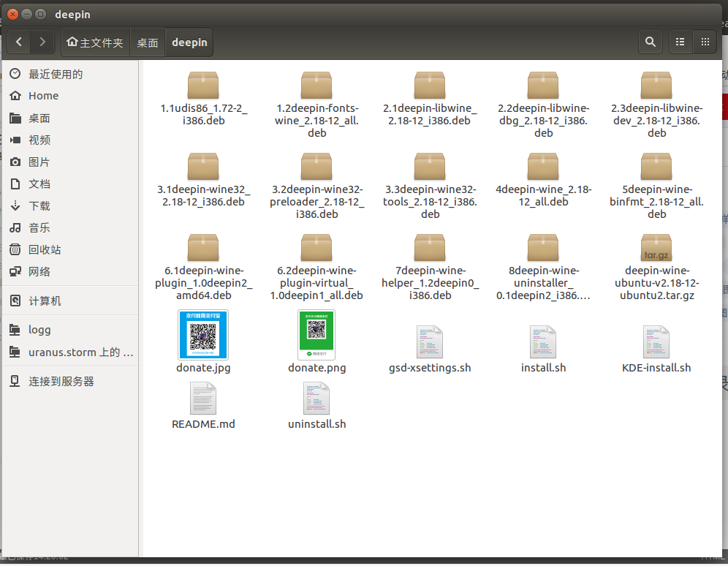728x566 pixels.
Task: Select 5deepin-wine-binfmt package icon
Action: point(656,167)
